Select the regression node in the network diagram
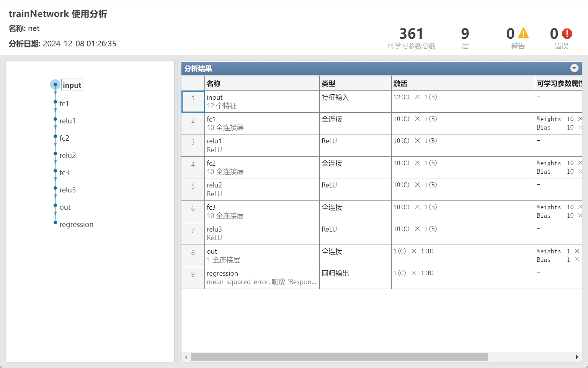 (x=76, y=224)
